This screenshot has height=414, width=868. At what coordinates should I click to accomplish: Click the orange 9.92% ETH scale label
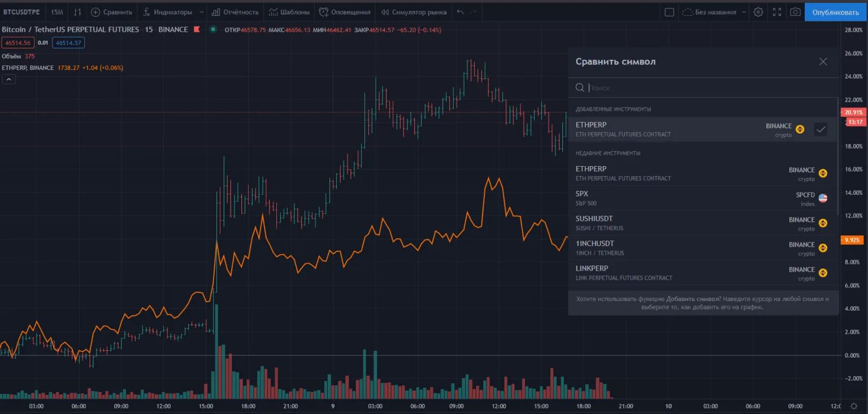tap(852, 240)
